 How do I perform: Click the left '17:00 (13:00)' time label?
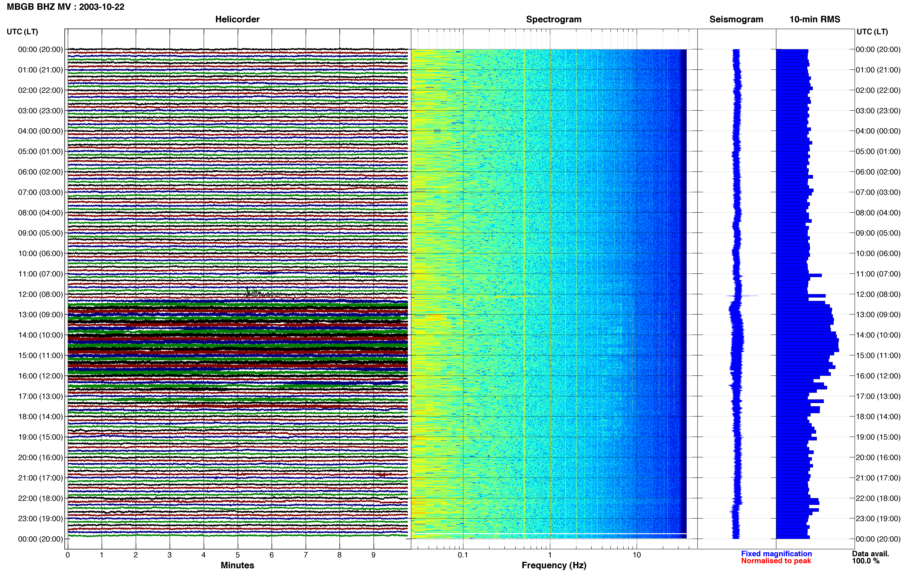tap(41, 396)
